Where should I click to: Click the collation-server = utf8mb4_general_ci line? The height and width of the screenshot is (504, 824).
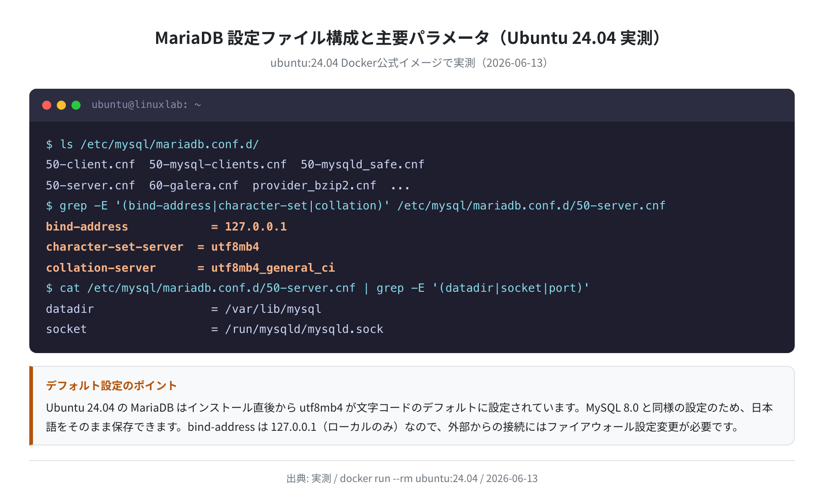tap(190, 268)
